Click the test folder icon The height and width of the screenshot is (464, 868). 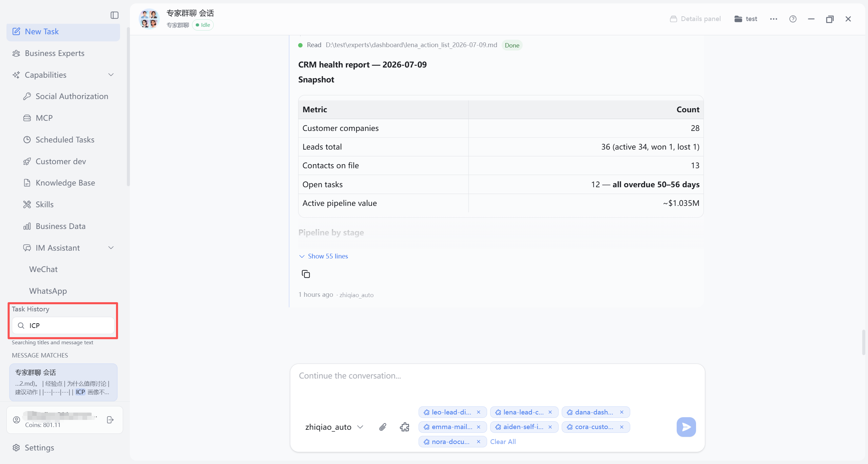coord(738,19)
